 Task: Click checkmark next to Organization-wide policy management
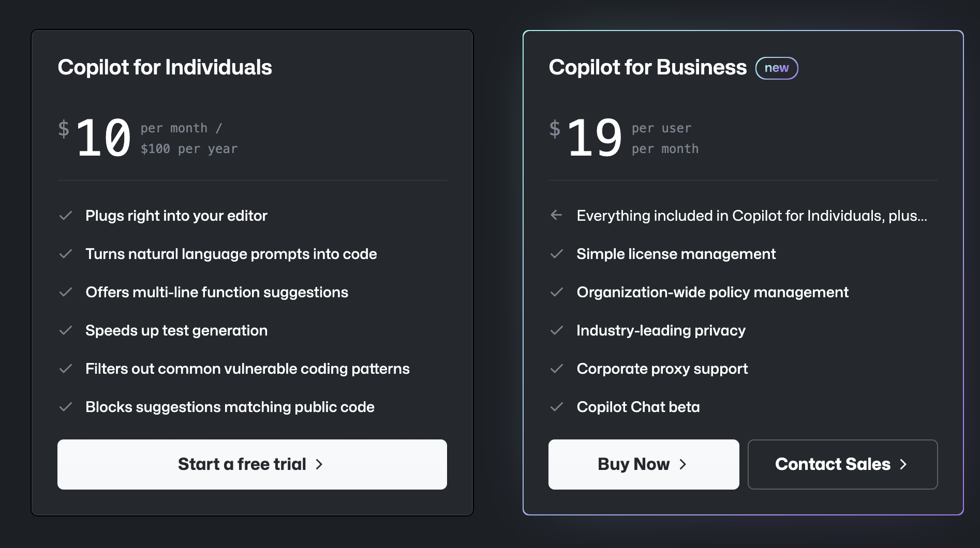pyautogui.click(x=557, y=292)
